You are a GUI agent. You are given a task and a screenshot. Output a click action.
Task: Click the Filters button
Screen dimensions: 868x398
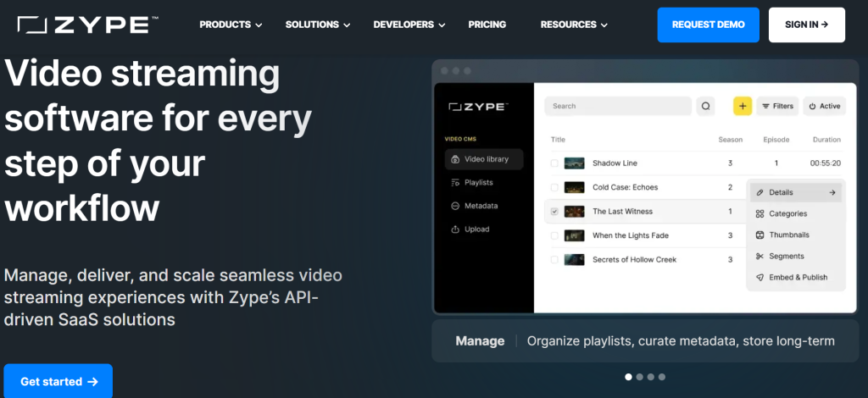(777, 106)
